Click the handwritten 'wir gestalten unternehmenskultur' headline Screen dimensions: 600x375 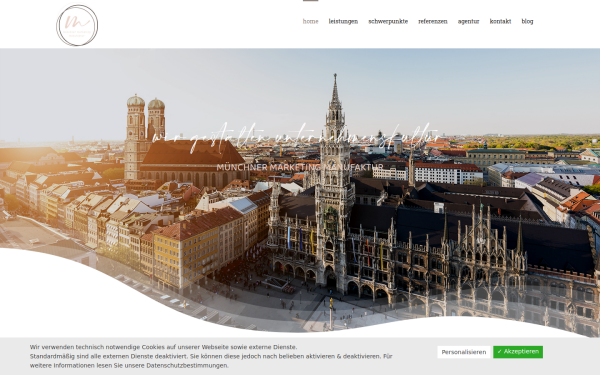[x=297, y=139]
